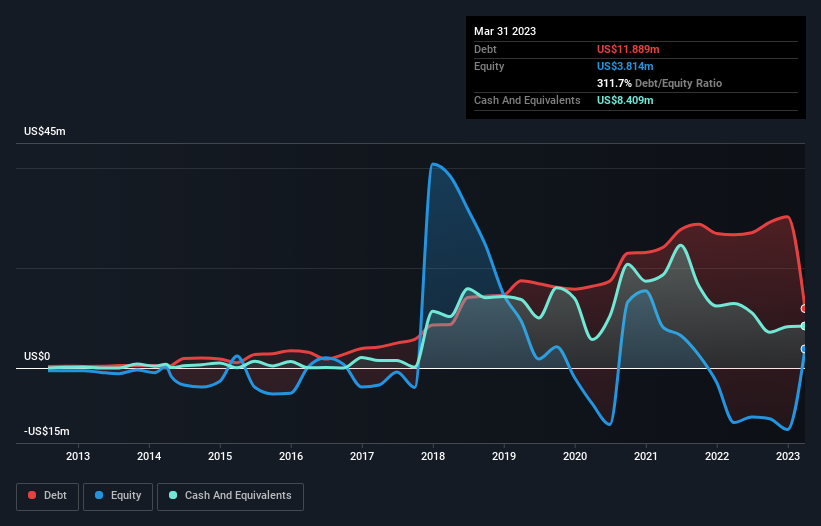821x526 pixels.
Task: Click the Cash And Equivalents tooltip label
Action: point(527,100)
